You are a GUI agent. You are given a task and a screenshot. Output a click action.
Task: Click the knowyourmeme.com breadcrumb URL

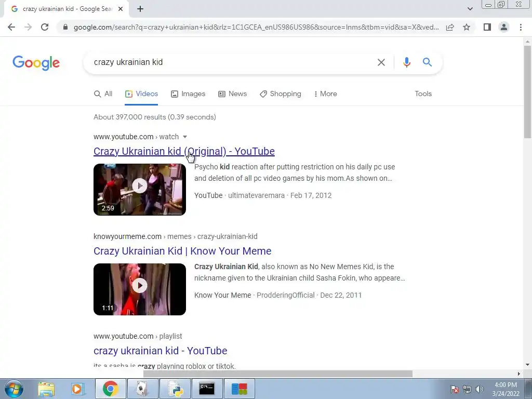click(176, 236)
